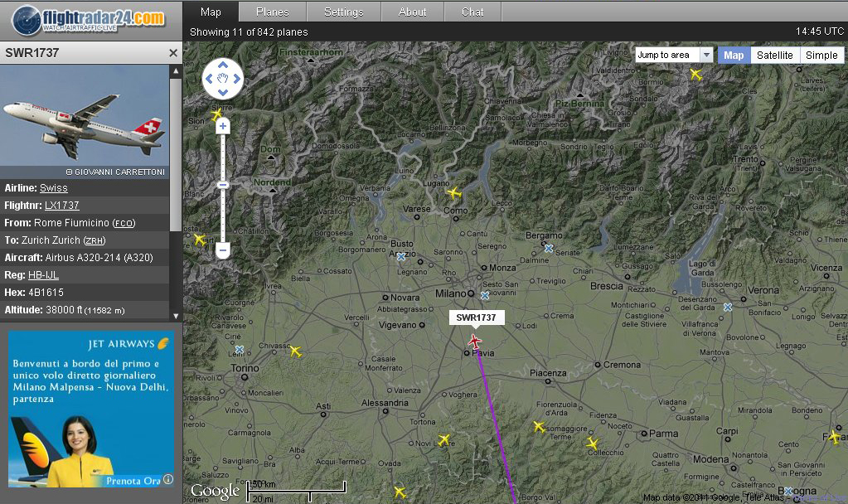Viewport: 848px width, 504px height.
Task: Select the yellow plane near Chatillon
Action: [200, 239]
